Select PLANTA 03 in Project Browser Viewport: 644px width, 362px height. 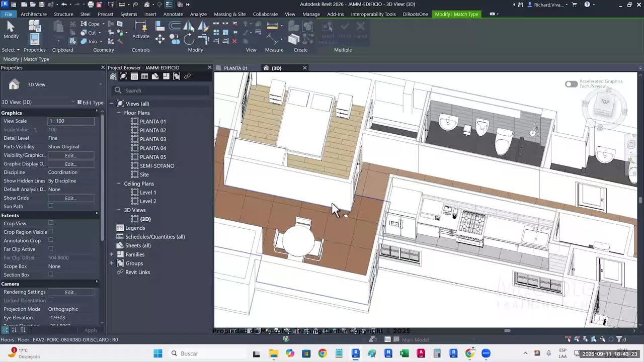point(153,139)
